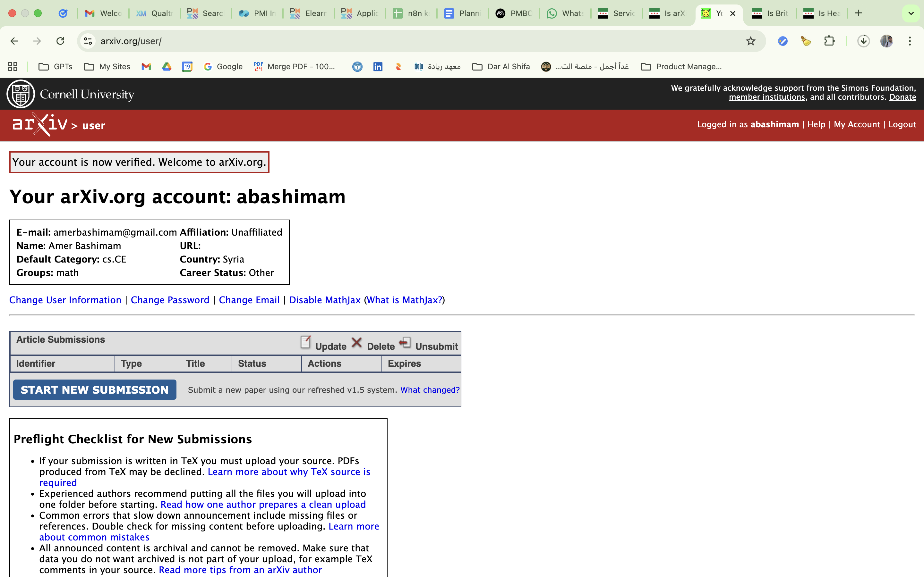This screenshot has height=577, width=924.
Task: Click the address bar URL field
Action: pos(382,41)
